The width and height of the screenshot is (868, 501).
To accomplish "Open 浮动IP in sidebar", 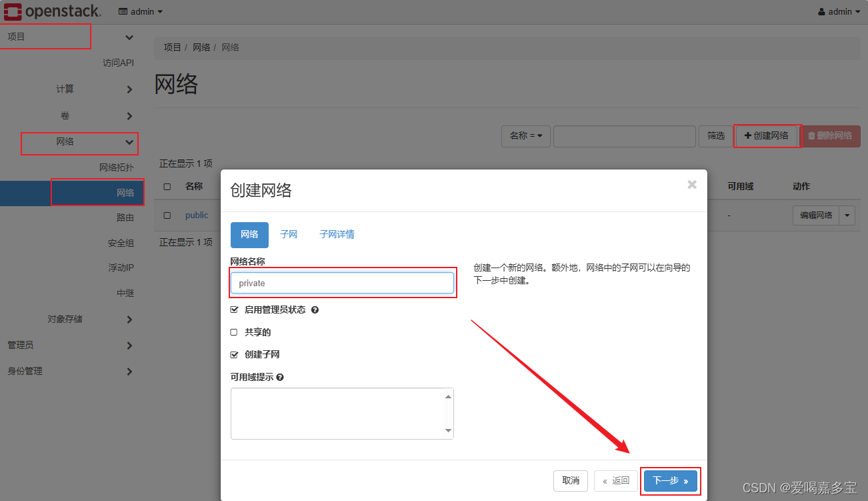I will (x=121, y=268).
